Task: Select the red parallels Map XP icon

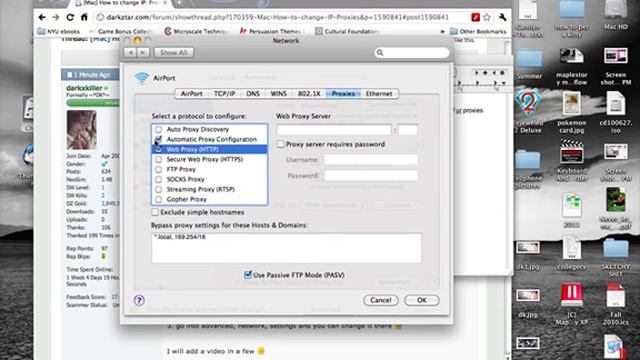Action: 571,304
